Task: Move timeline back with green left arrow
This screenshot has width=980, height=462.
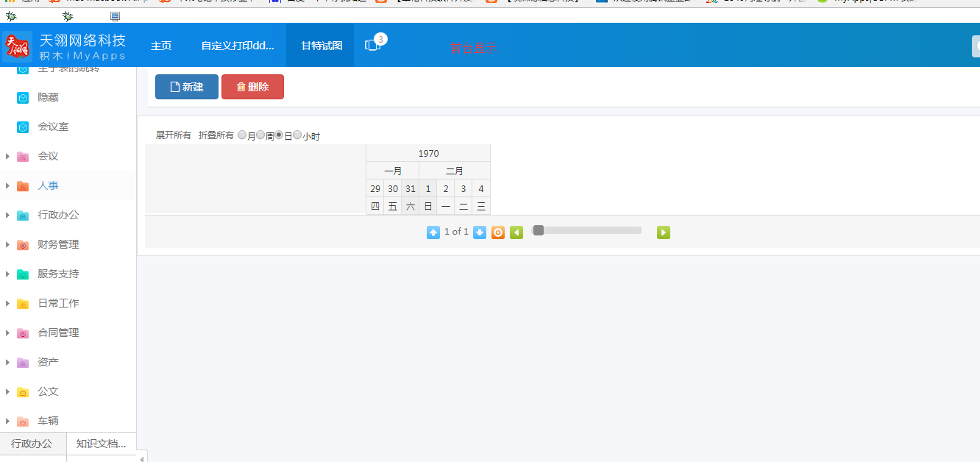Action: pos(516,232)
